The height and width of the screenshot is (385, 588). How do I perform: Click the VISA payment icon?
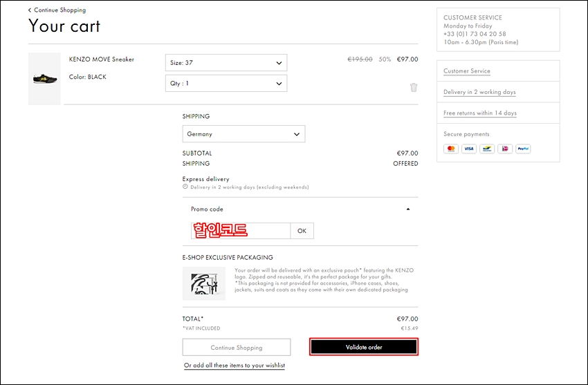point(469,149)
